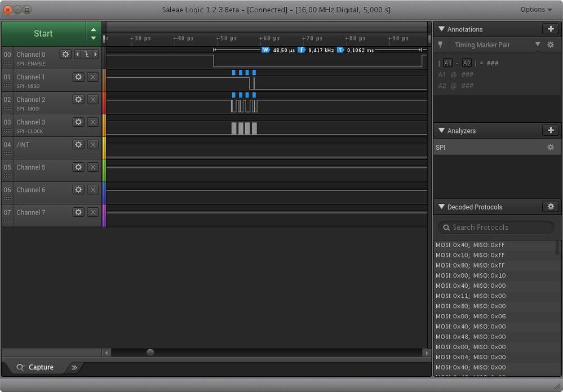The height and width of the screenshot is (392, 563).
Task: Remove Channel 5 with its X button
Action: coord(93,167)
